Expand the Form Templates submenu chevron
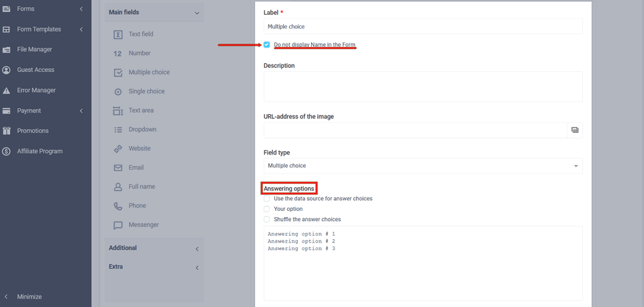This screenshot has width=644, height=307. pos(81,29)
